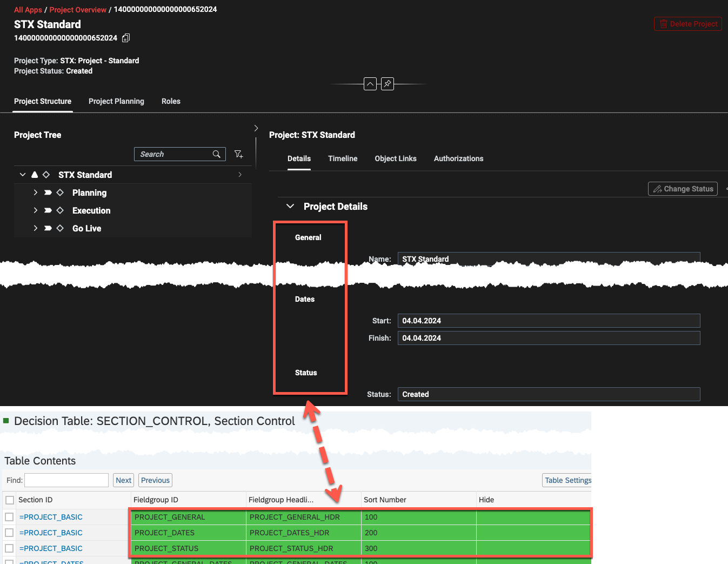Click the copy project ID icon
The image size is (728, 564).
[x=126, y=38]
